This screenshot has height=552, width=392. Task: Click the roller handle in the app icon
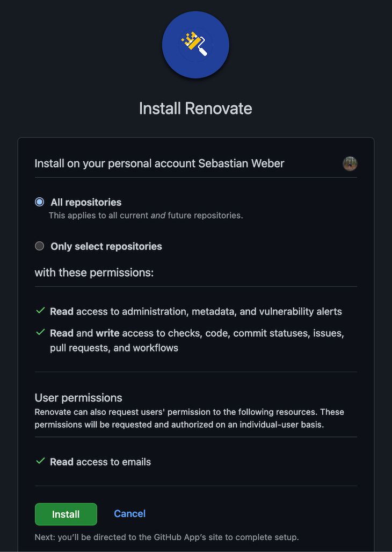click(204, 52)
